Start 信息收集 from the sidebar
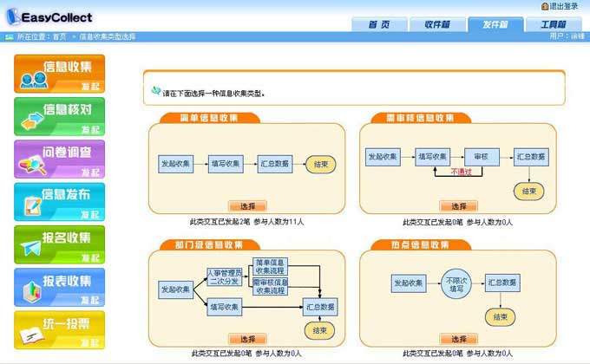The height and width of the screenshot is (364, 590). click(x=60, y=74)
